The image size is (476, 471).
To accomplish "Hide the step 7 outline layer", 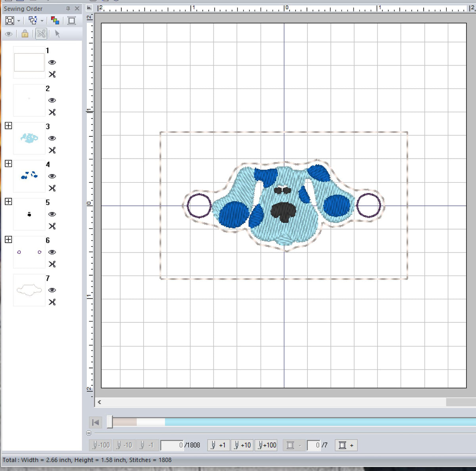I will pos(52,290).
